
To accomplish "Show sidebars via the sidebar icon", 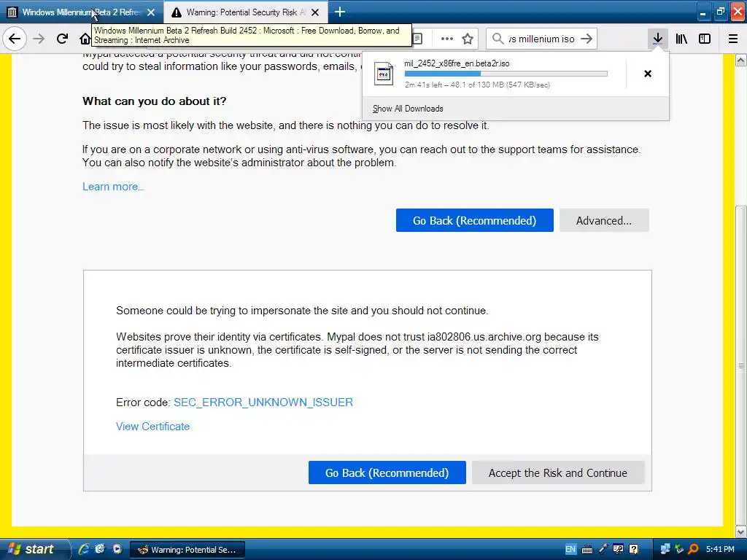I will 705,39.
